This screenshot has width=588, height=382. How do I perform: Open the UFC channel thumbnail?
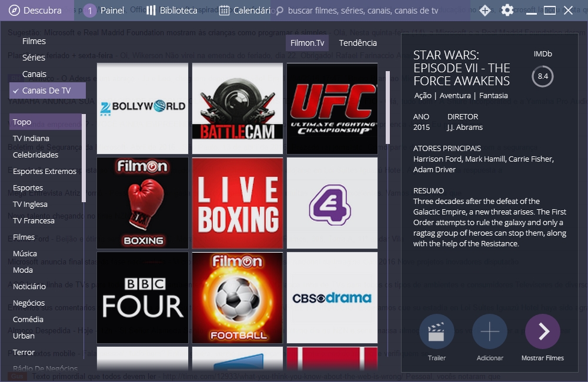tap(332, 109)
